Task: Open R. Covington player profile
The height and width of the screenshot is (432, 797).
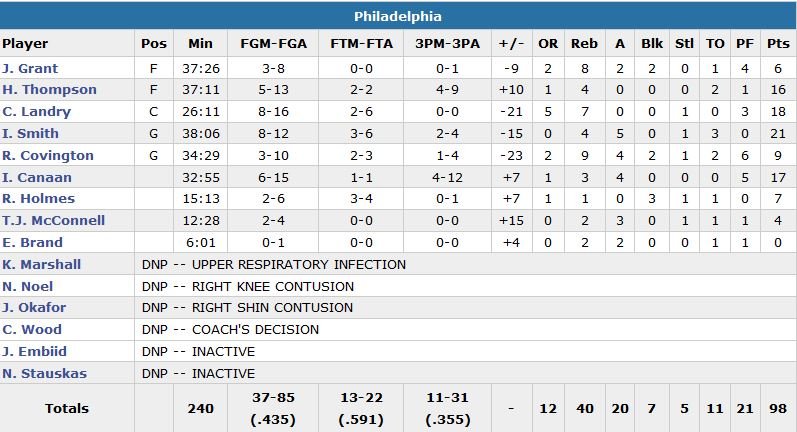Action: tap(48, 156)
